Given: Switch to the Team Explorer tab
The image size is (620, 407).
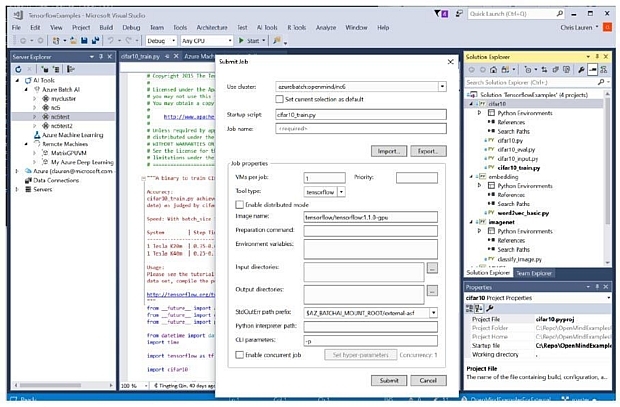Looking at the screenshot, I should [536, 273].
